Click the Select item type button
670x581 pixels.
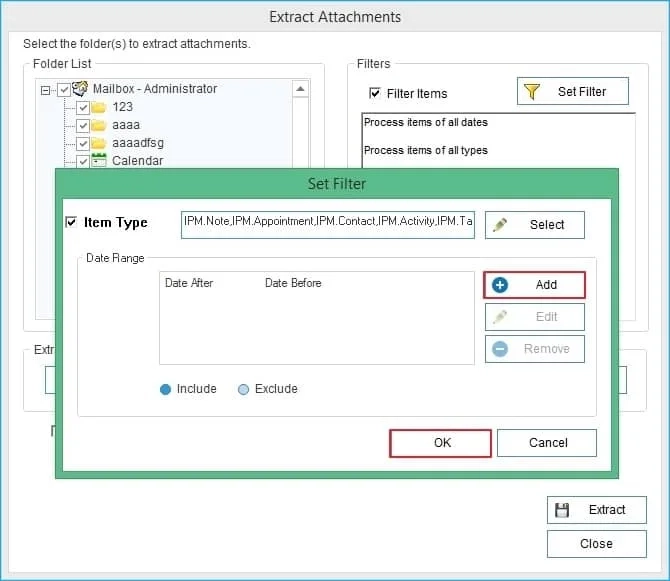tap(535, 225)
